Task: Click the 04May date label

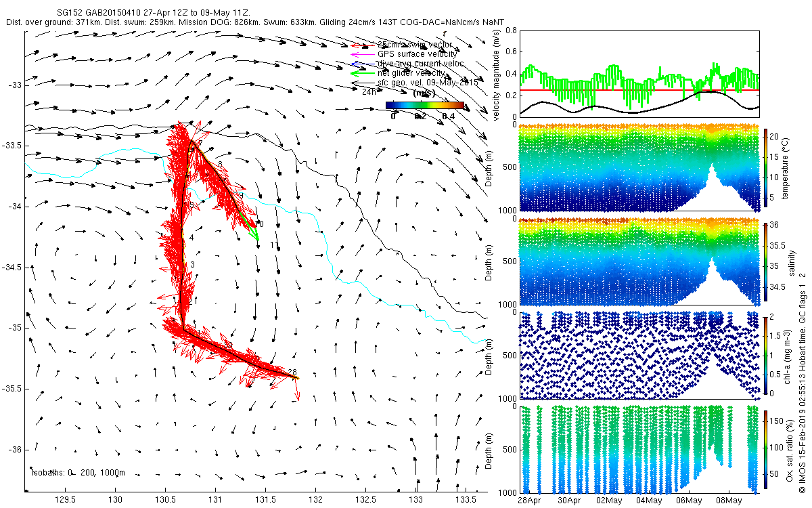Action: tap(650, 501)
